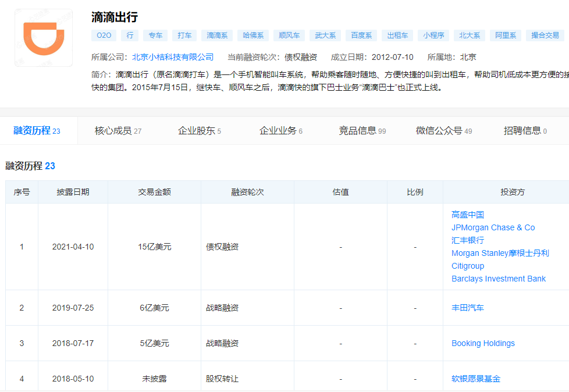Open the 招聘信息 tab
Screen dimensions: 569x392
tap(525, 131)
